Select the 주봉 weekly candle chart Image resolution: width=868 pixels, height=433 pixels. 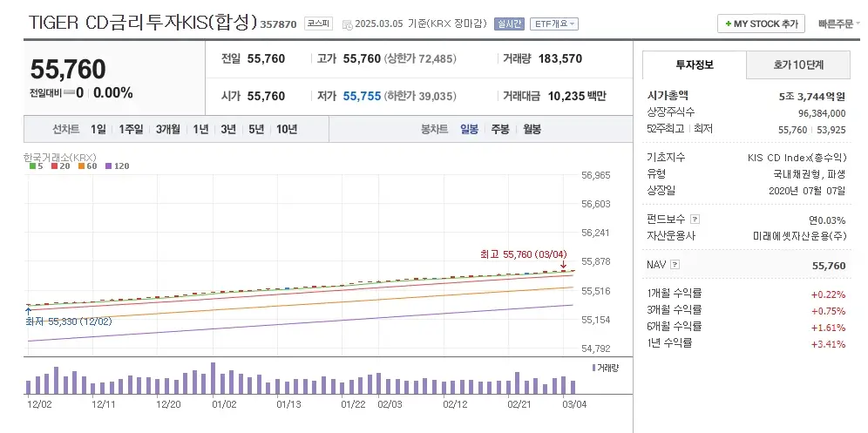(500, 129)
